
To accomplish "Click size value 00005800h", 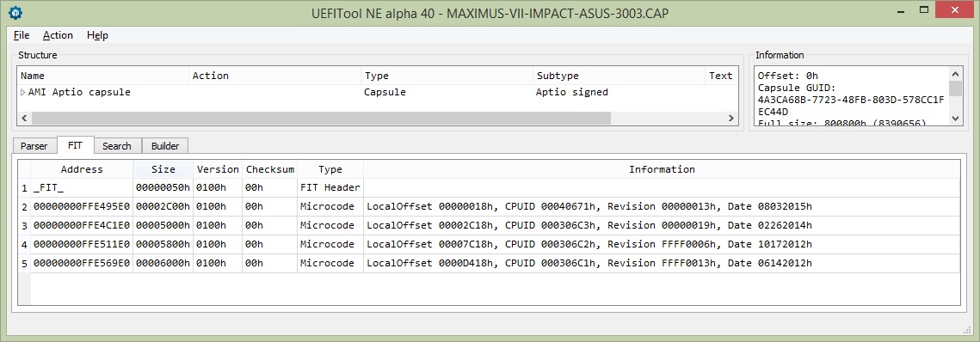I will [x=163, y=244].
